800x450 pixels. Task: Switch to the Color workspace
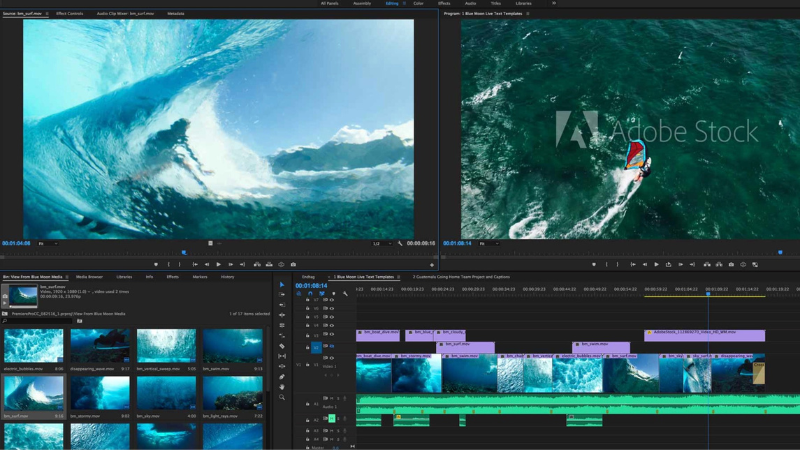(x=418, y=4)
